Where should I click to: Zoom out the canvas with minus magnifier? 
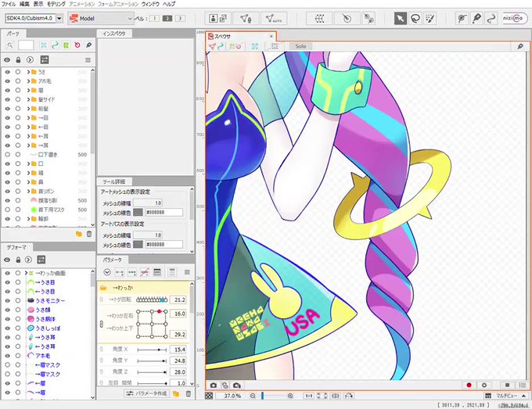253,396
